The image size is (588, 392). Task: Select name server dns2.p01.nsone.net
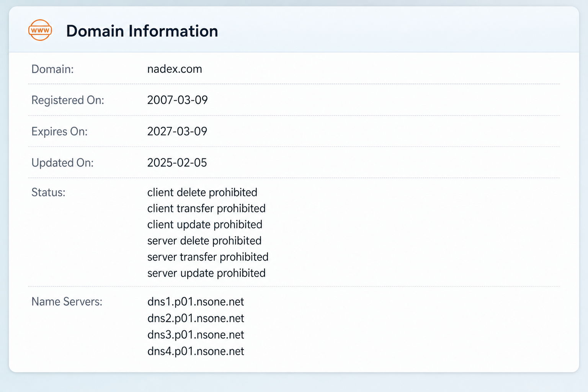(x=196, y=318)
